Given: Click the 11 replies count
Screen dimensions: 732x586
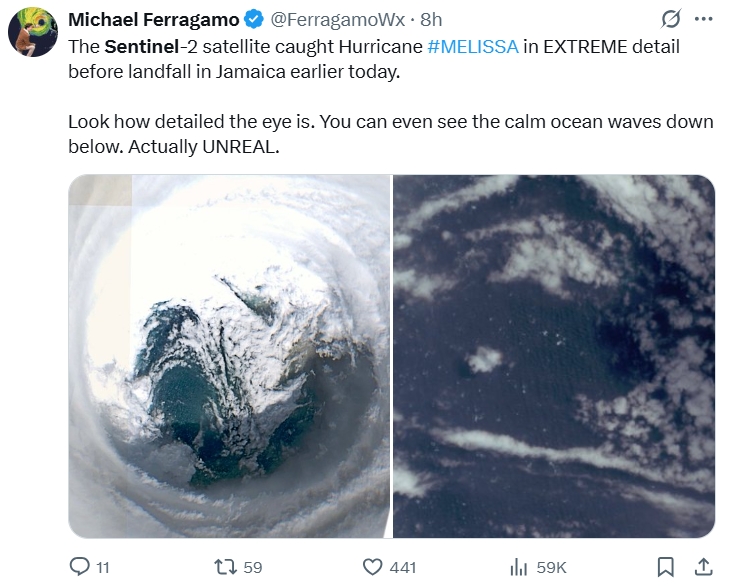Looking at the screenshot, I should tap(102, 567).
